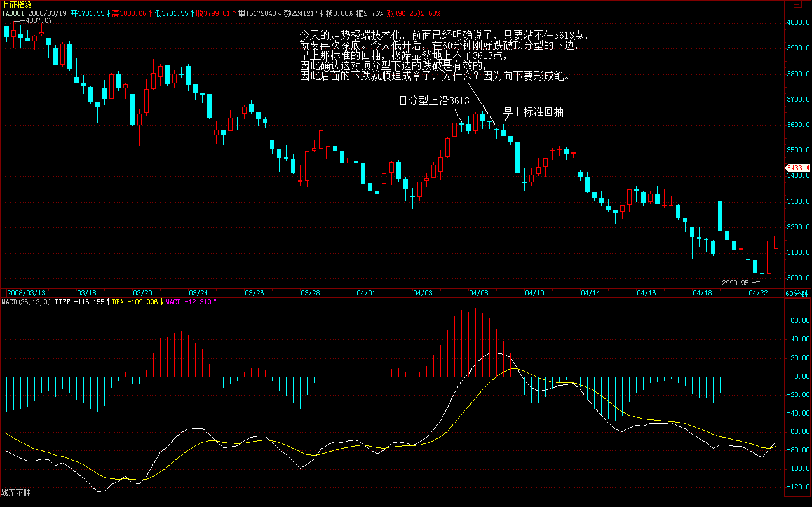Click the 上证指数 index title
The height and width of the screenshot is (507, 812).
pyautogui.click(x=17, y=4)
